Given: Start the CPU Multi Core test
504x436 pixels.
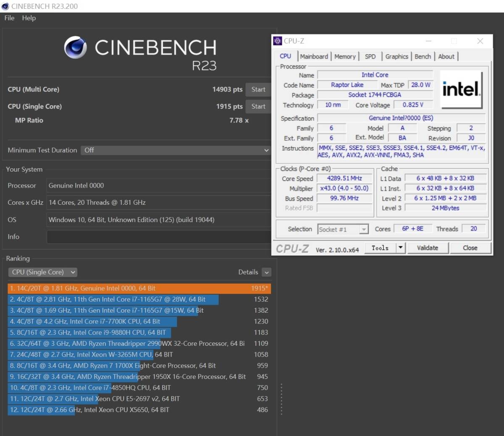Looking at the screenshot, I should pyautogui.click(x=258, y=89).
